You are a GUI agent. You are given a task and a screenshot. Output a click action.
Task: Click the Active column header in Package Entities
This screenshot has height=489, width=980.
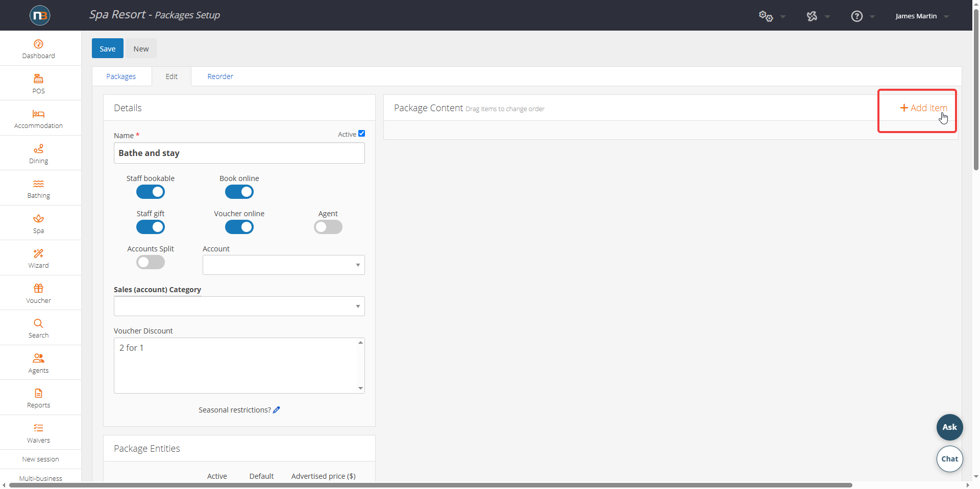pyautogui.click(x=217, y=476)
